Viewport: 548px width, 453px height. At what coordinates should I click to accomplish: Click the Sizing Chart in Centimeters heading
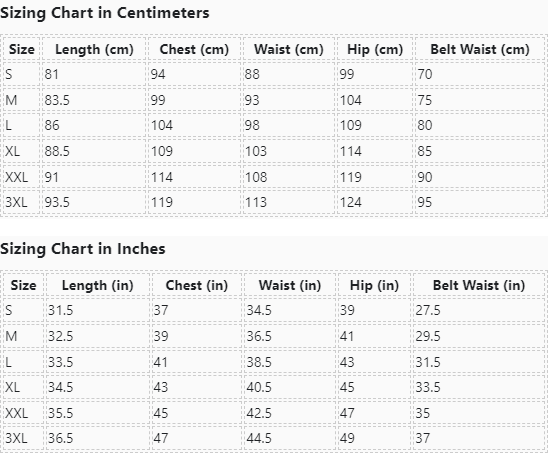pyautogui.click(x=104, y=13)
